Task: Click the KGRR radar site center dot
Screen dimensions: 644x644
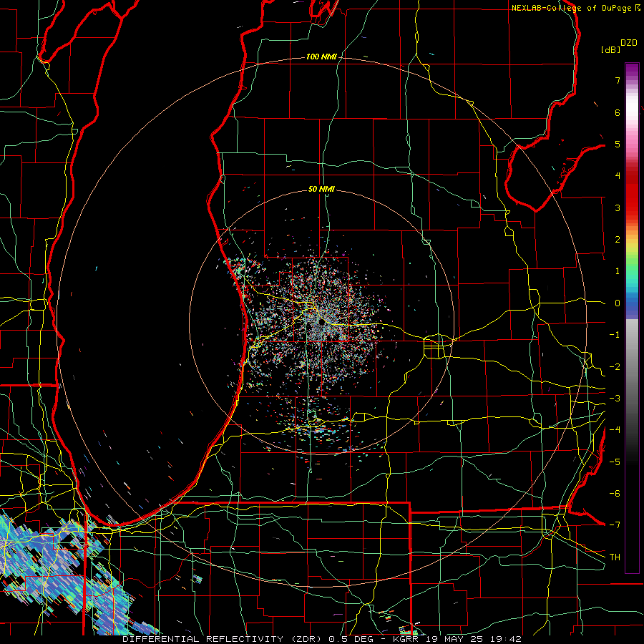Action: click(321, 323)
